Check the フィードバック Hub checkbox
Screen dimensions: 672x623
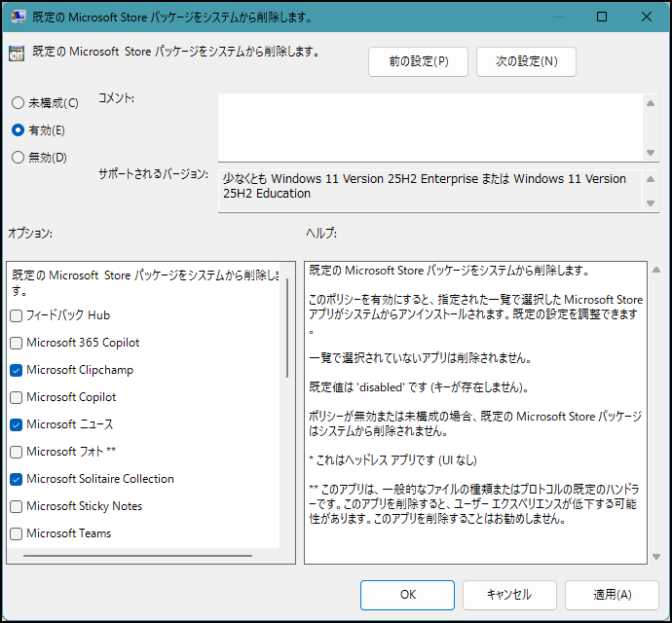tap(17, 315)
